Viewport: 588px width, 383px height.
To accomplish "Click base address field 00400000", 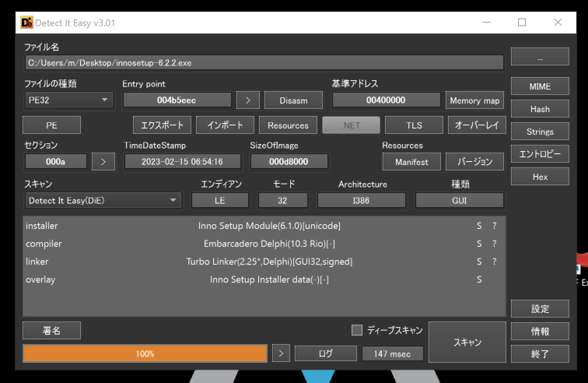I will 386,100.
